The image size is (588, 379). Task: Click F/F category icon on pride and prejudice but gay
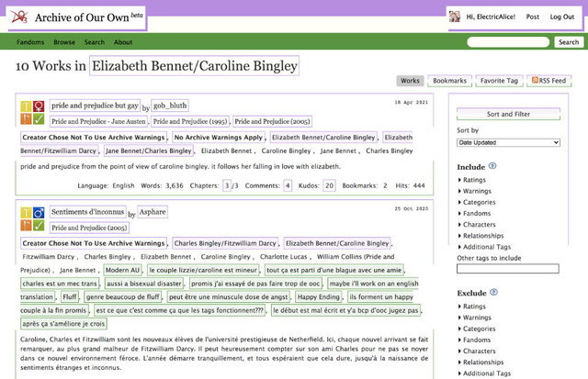click(x=39, y=106)
